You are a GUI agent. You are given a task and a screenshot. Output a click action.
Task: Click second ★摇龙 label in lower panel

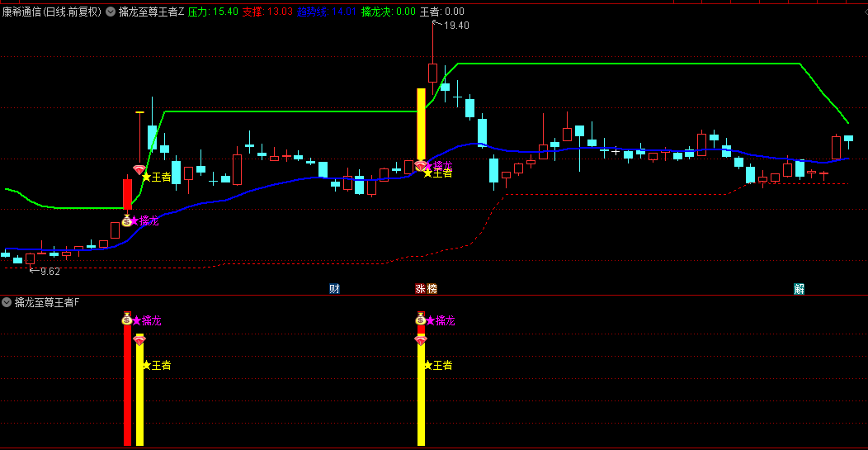click(441, 320)
